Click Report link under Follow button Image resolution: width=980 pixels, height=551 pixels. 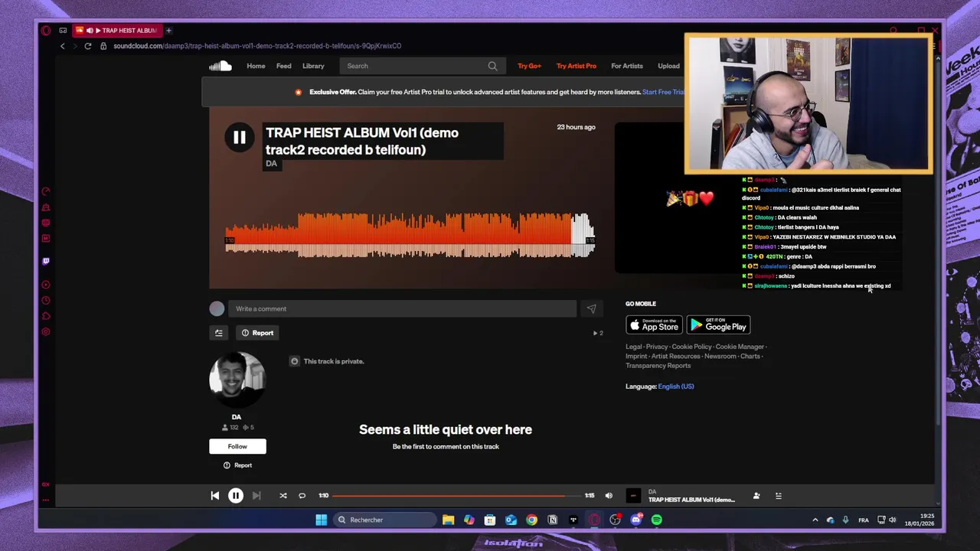[x=237, y=465]
